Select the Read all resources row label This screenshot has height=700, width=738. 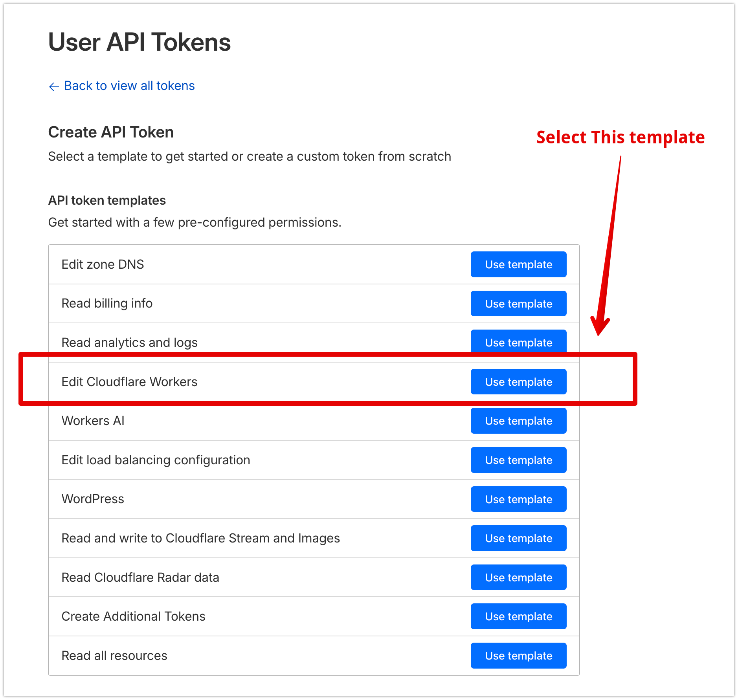(x=114, y=655)
